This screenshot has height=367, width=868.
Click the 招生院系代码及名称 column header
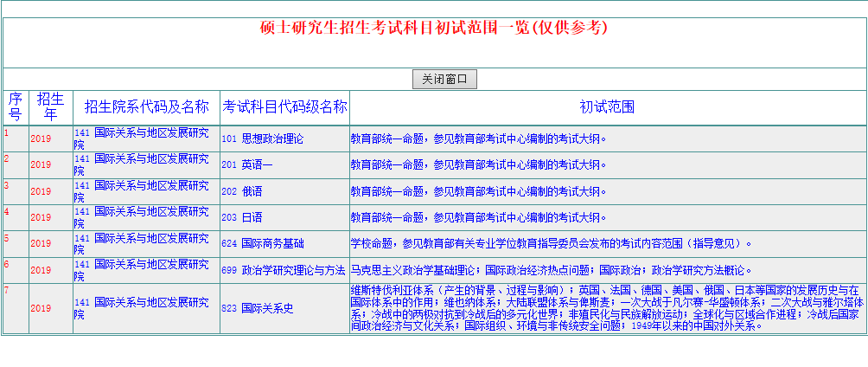point(146,107)
